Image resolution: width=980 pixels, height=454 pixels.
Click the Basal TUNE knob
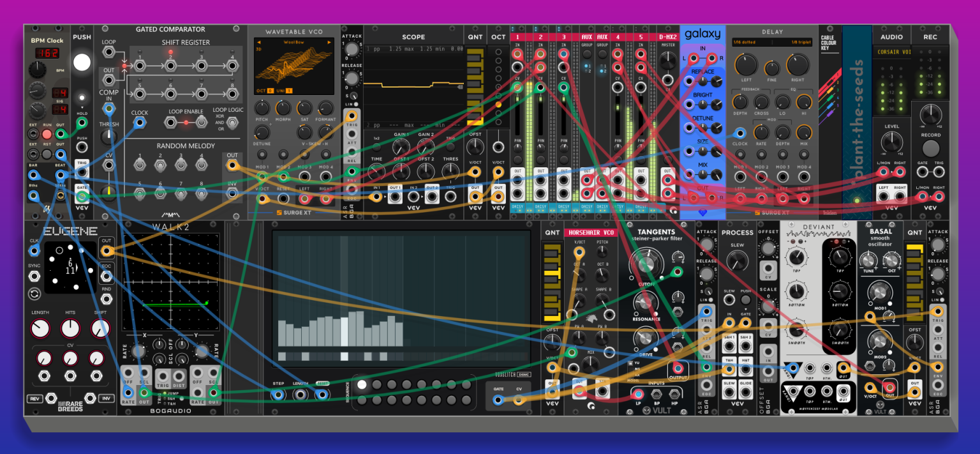868,261
